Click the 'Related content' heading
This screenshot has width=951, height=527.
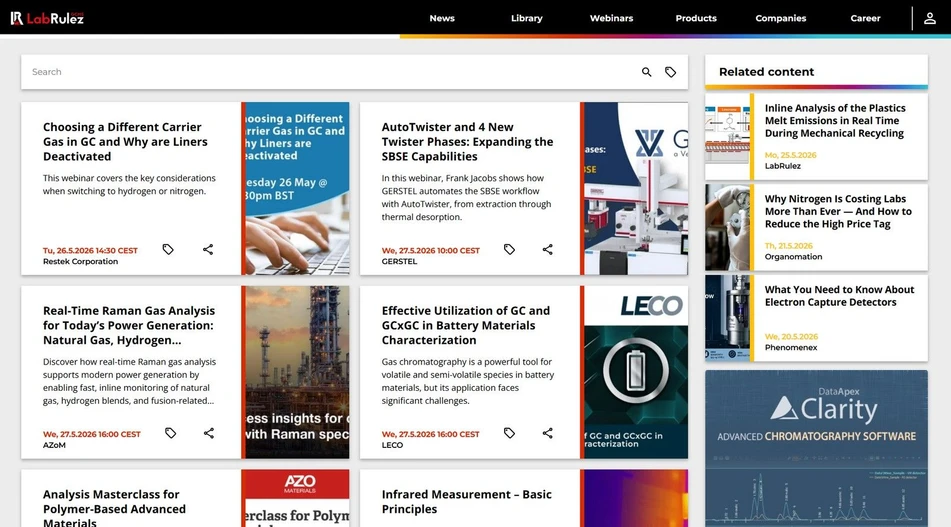766,72
